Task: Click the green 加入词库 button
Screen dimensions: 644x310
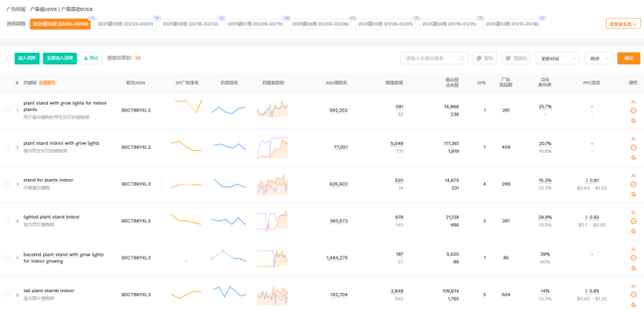Action: [x=27, y=58]
